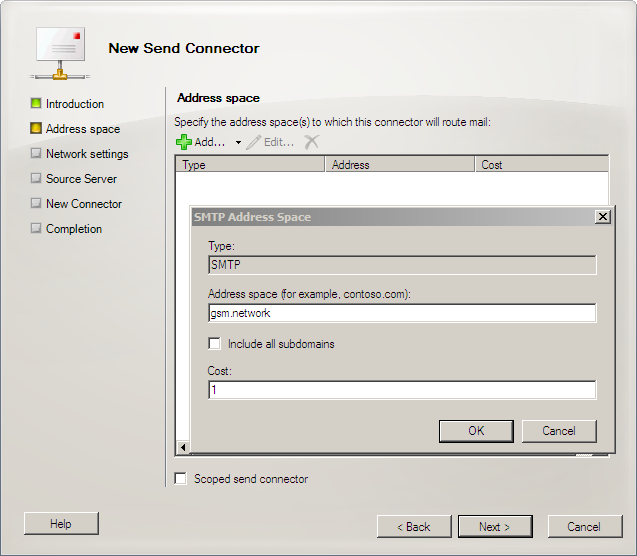Click the New Send Connector mail icon
The image size is (637, 556).
pos(62,52)
